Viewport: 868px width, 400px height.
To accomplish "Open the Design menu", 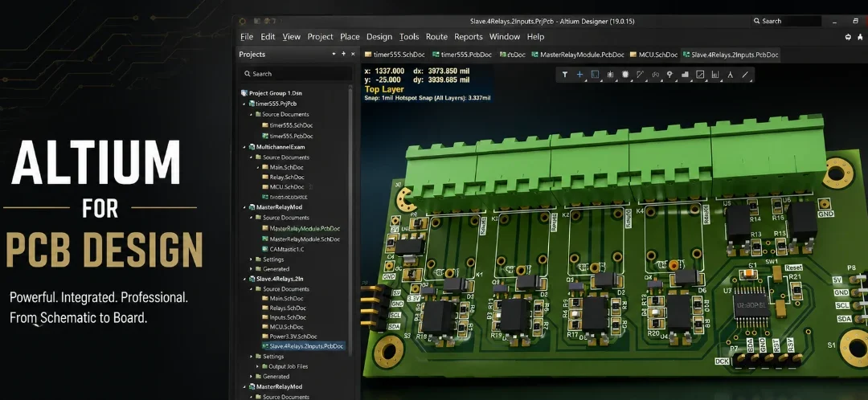I will coord(379,36).
